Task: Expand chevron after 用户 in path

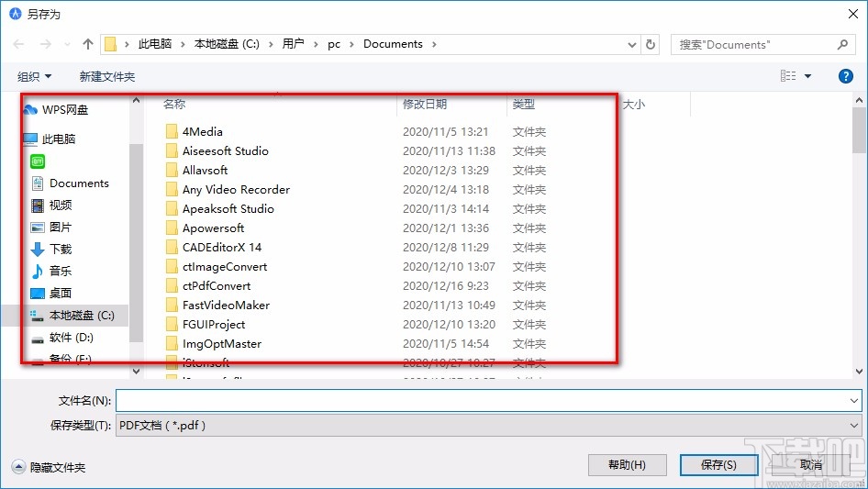Action: [316, 44]
